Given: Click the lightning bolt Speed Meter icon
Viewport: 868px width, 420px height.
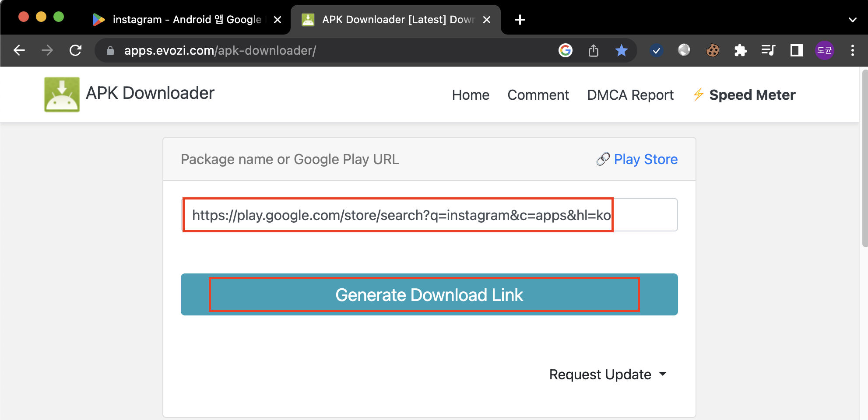Looking at the screenshot, I should 698,94.
